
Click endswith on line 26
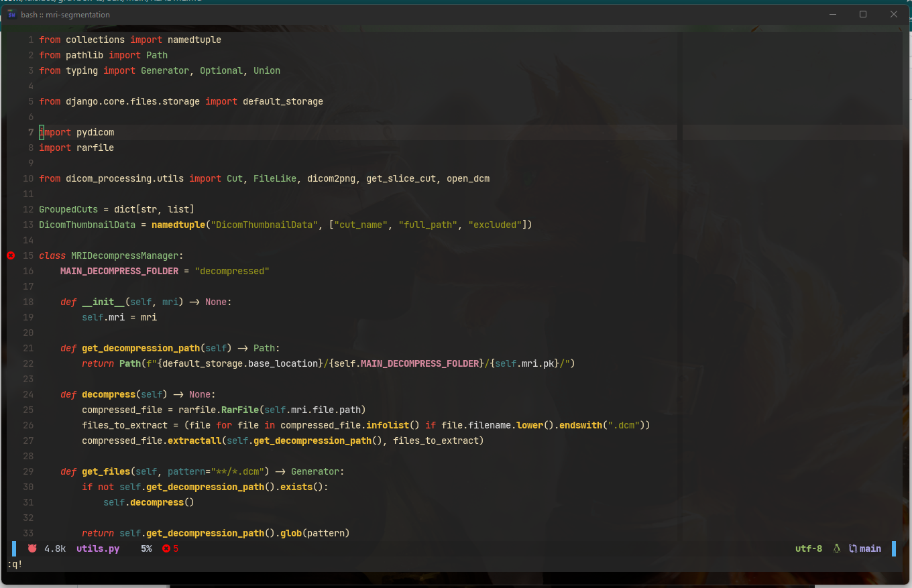click(581, 425)
